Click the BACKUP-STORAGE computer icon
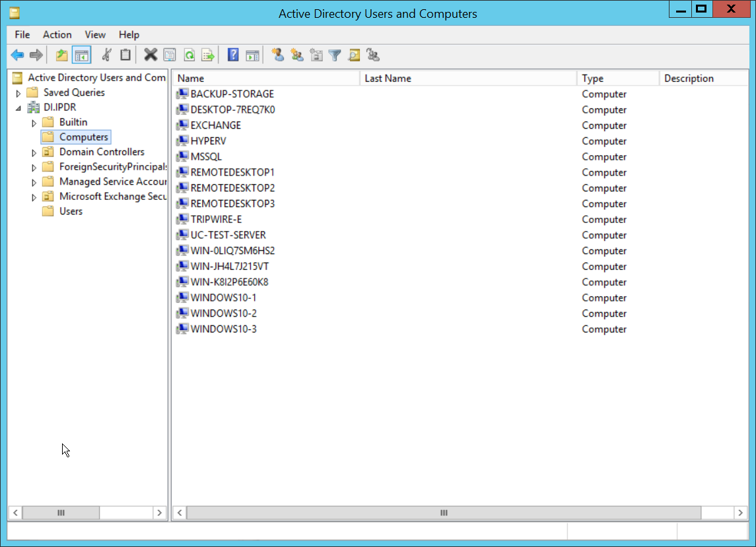Viewport: 756px width, 547px height. [182, 94]
